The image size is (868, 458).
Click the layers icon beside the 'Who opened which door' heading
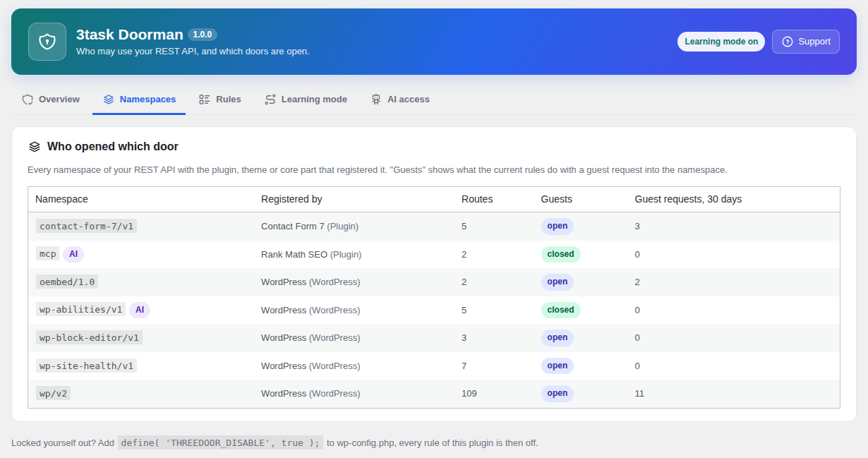tap(35, 147)
